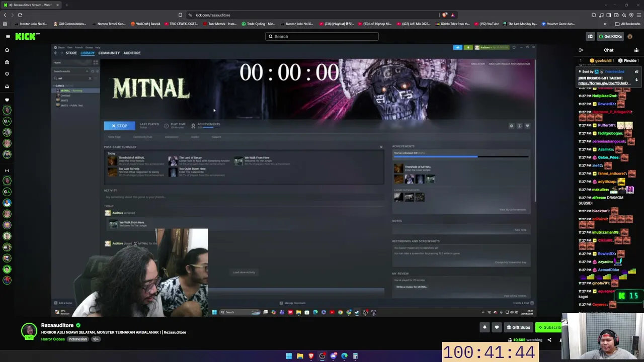Open Microsoft Edge from the taskbar
The image size is (644, 362).
344,356
